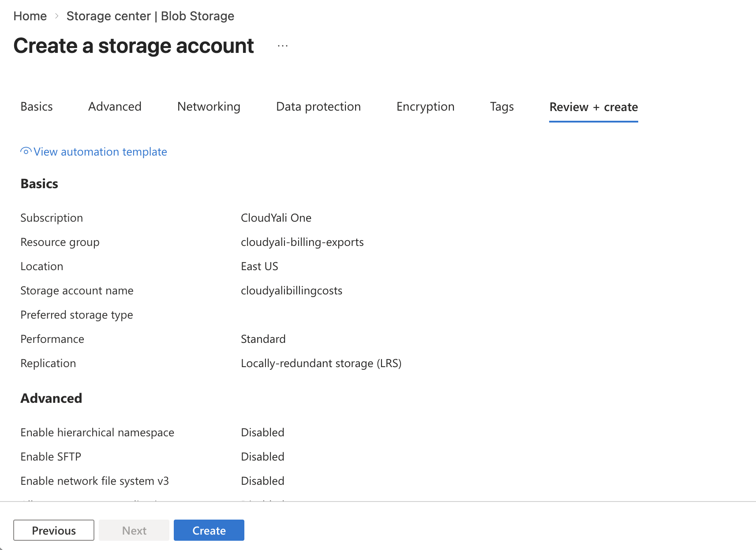Click the disabled Next button
This screenshot has height=550, width=756.
click(134, 530)
